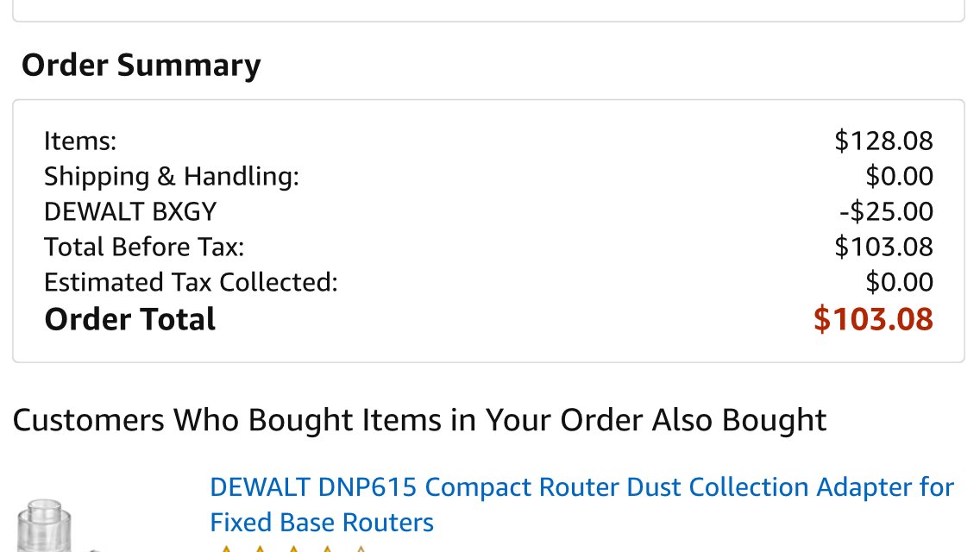Click the first rating star of product
The image size is (980, 552).
(x=226, y=549)
